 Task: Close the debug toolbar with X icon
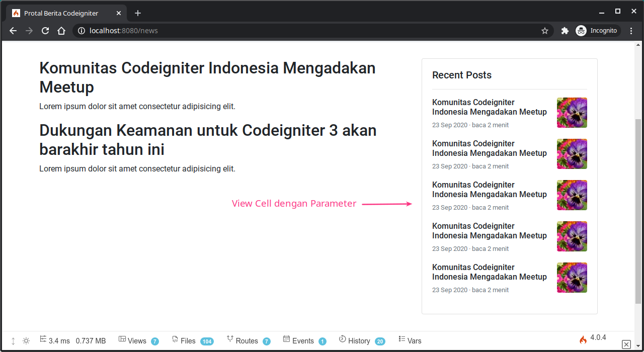(x=626, y=344)
